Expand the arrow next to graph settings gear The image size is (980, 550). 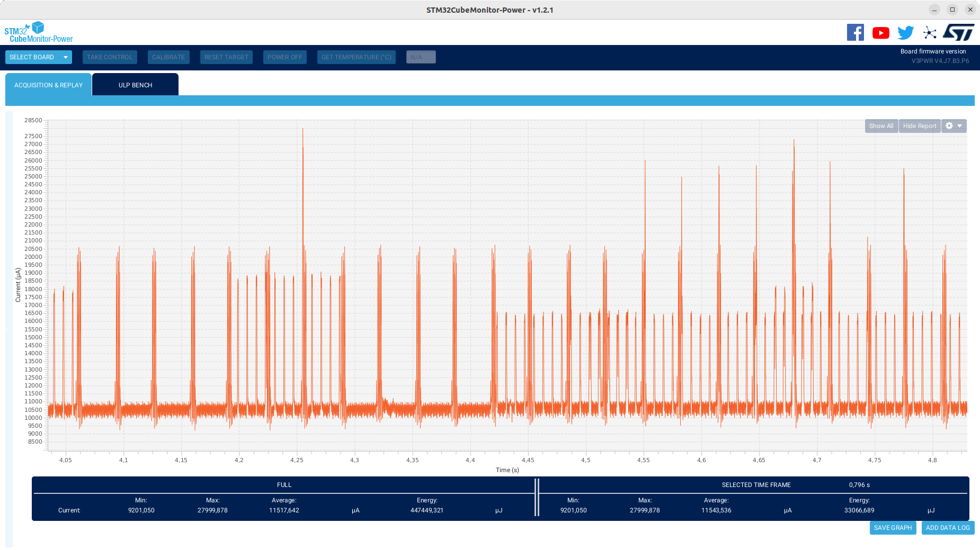[x=960, y=126]
